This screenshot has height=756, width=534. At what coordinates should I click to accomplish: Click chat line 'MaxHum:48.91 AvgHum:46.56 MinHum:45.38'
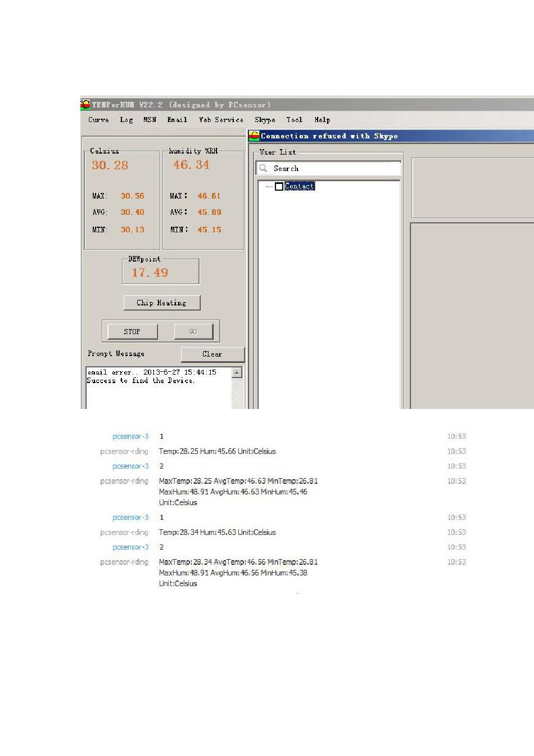point(233,573)
